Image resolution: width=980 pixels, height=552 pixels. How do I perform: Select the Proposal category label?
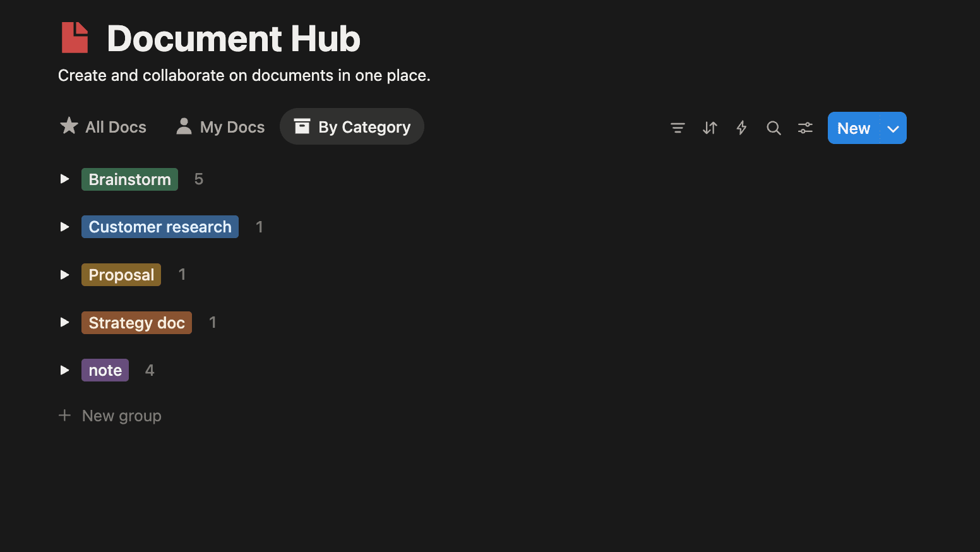pyautogui.click(x=121, y=275)
